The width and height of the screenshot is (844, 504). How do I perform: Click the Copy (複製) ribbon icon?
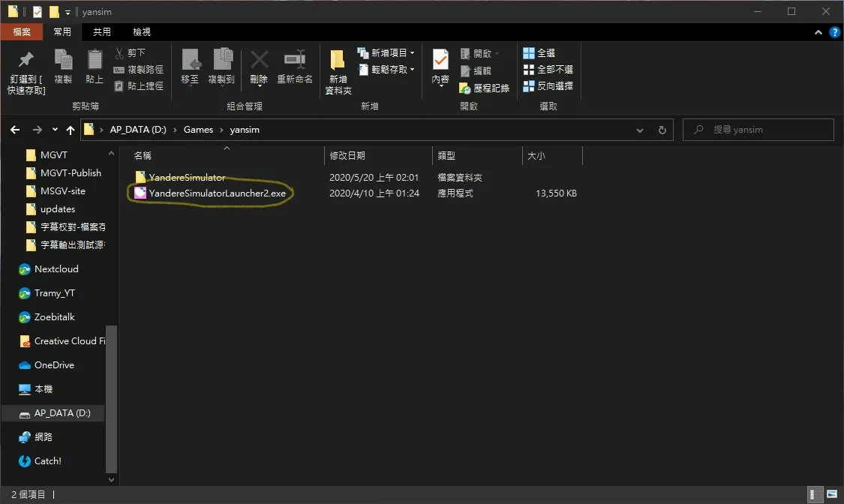tap(63, 60)
